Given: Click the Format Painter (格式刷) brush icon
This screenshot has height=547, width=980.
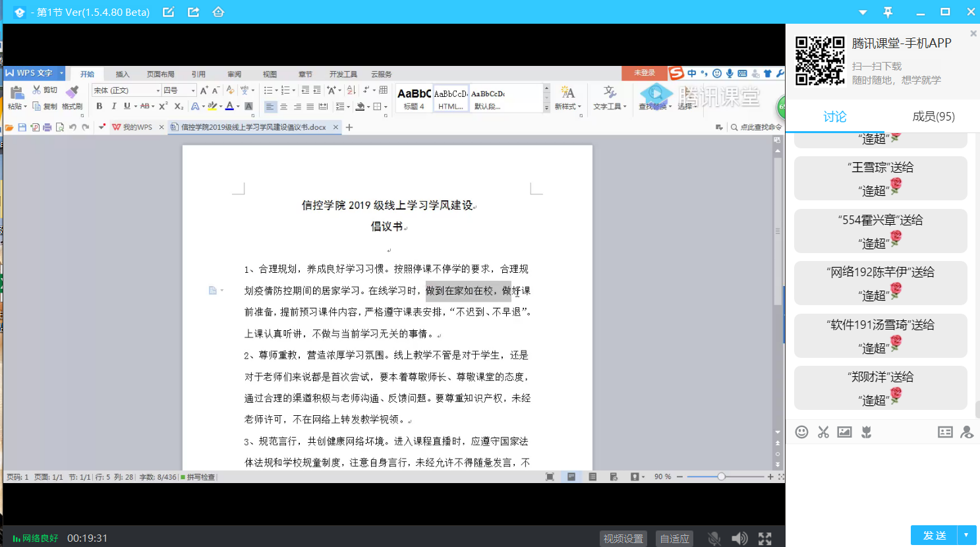Looking at the screenshot, I should pyautogui.click(x=72, y=92).
